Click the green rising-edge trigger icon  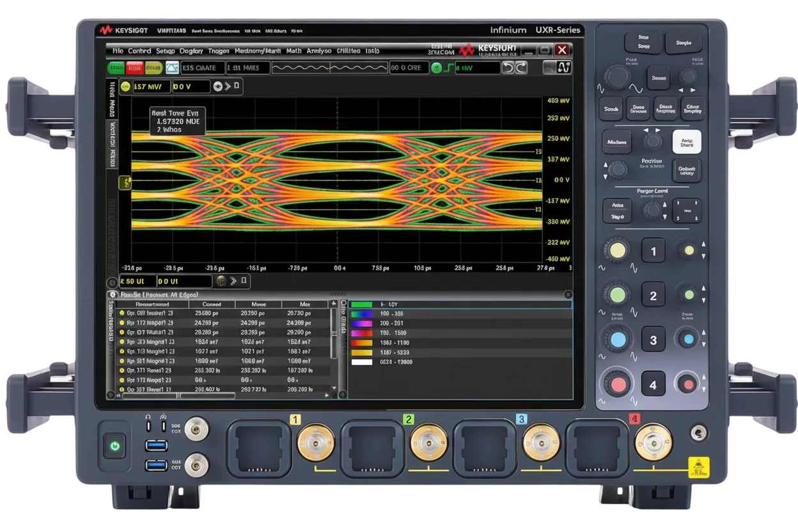click(x=449, y=68)
